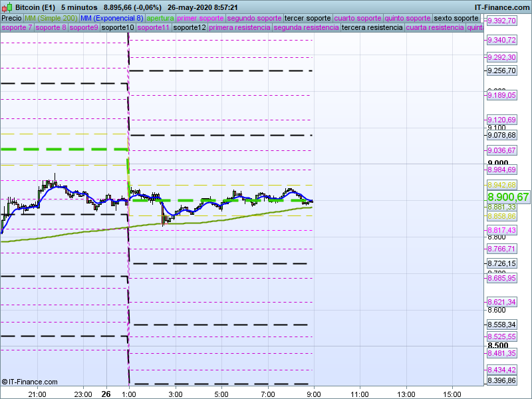The height and width of the screenshot is (399, 532).
Task: Click the green current price 8.900,67 label
Action: [x=508, y=197]
